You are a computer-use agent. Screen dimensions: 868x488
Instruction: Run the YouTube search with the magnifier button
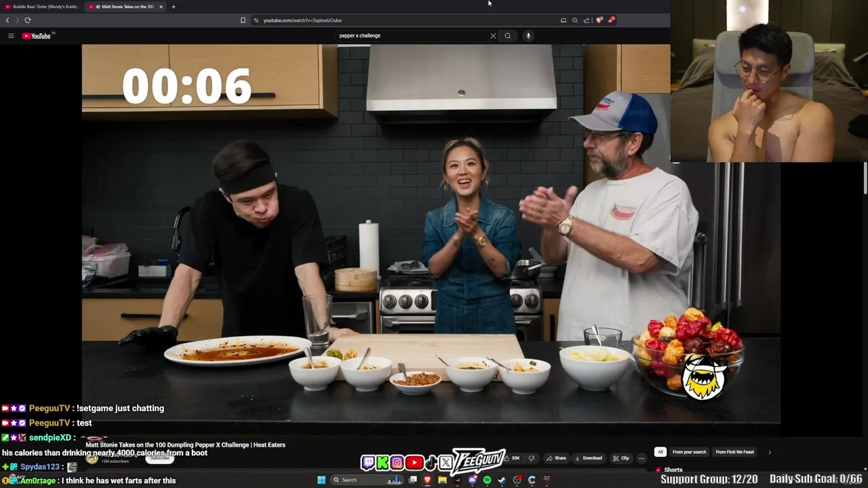[508, 36]
